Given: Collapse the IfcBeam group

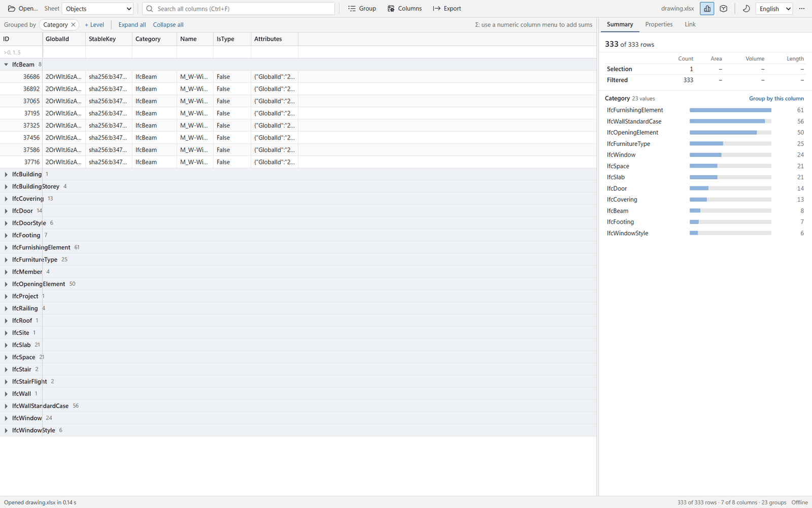Looking at the screenshot, I should click(x=6, y=65).
